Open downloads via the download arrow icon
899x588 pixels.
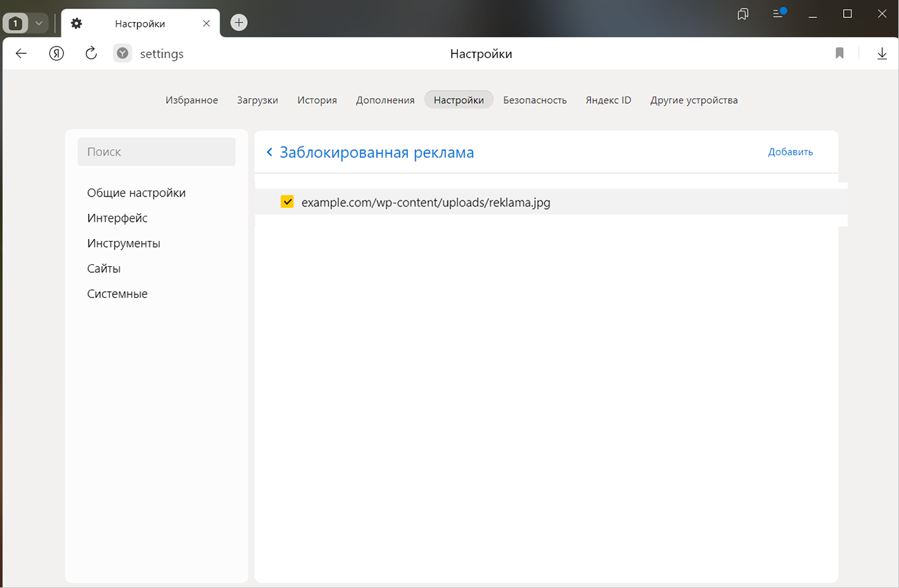(882, 54)
